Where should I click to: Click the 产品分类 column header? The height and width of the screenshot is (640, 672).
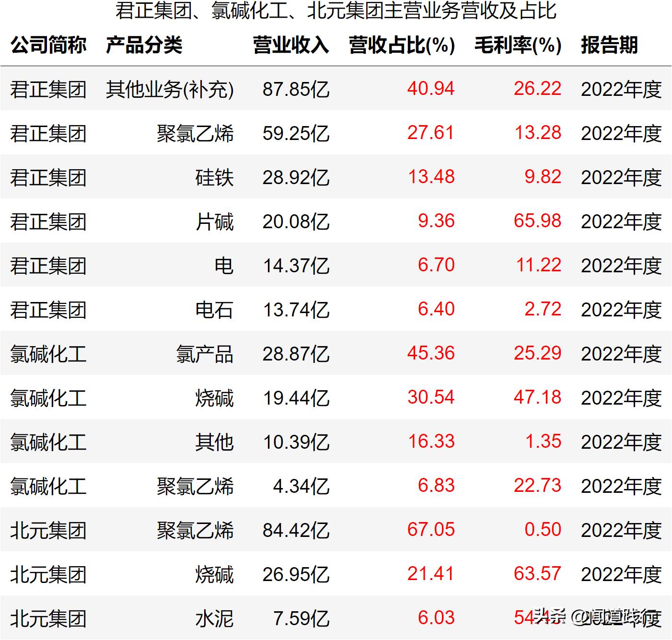coord(144,45)
